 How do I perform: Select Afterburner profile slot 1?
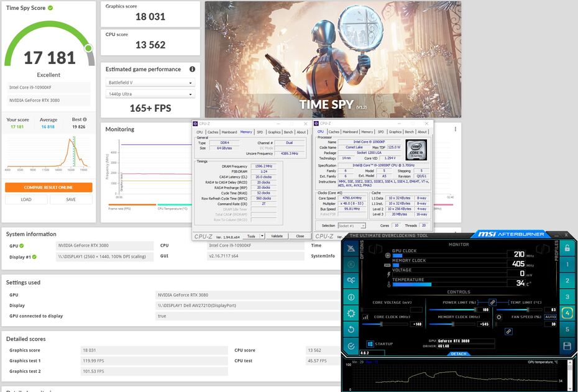point(567,264)
